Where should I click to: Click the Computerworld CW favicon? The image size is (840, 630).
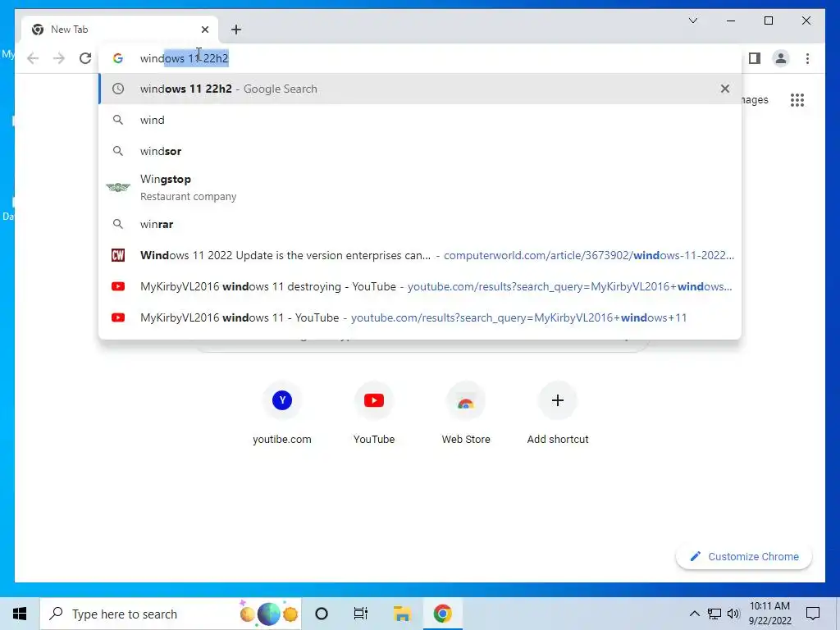[x=118, y=256]
